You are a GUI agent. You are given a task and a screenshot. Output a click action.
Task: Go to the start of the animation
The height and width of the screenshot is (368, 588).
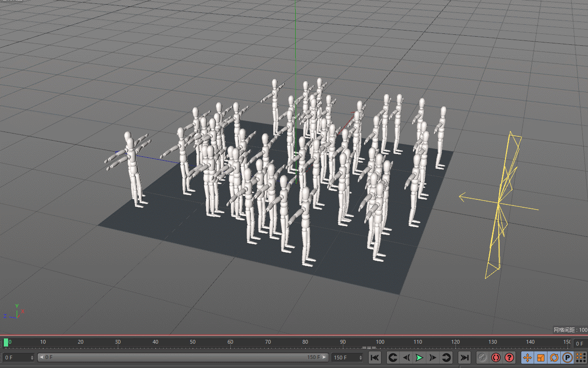[375, 358]
